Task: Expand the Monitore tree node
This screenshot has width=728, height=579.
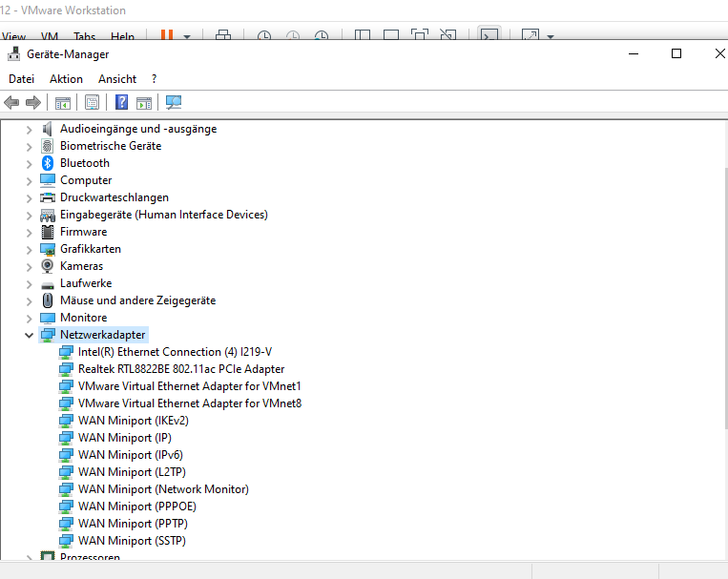Action: pyautogui.click(x=29, y=319)
